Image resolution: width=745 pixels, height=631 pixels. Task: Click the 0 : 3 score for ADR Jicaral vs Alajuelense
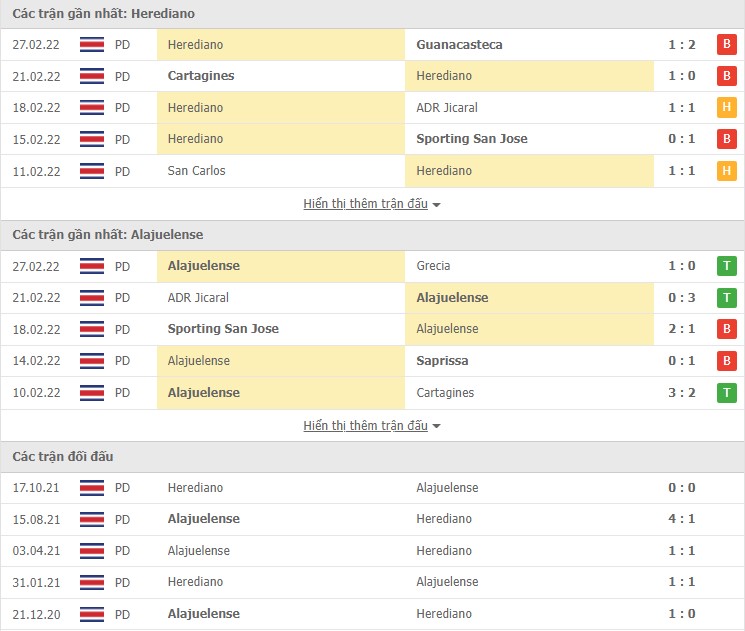[681, 298]
